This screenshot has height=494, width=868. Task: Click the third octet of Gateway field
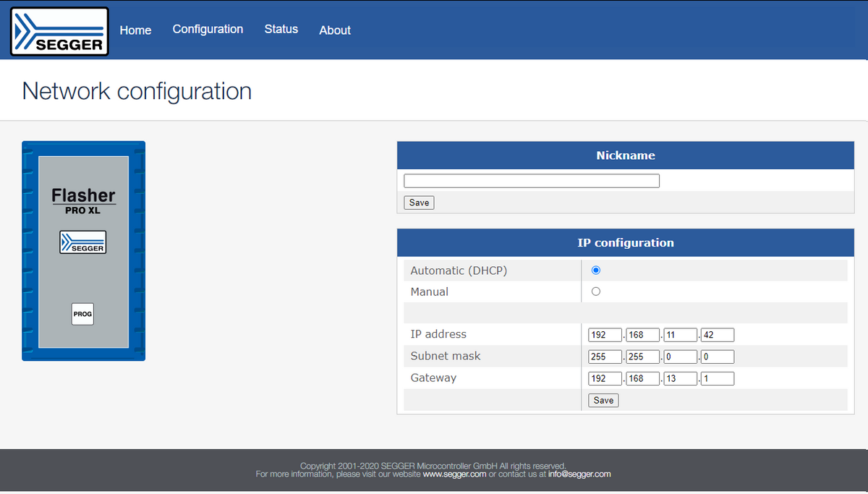(x=680, y=378)
